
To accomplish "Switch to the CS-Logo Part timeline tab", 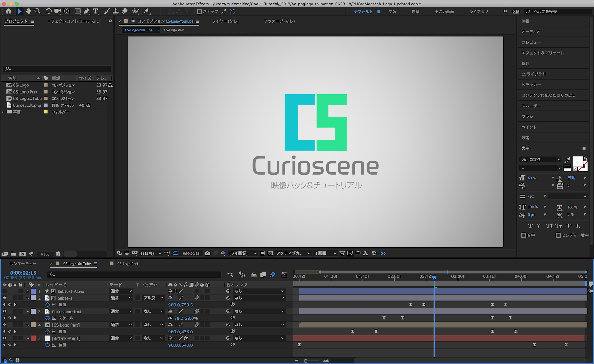I will pos(127,264).
